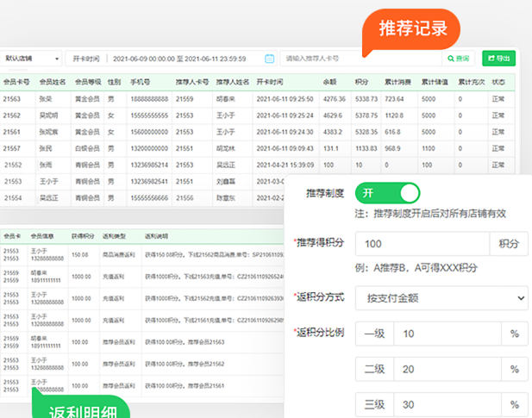Click the 返利类型 column header in rebate table
This screenshot has height=418, width=532.
(x=116, y=234)
